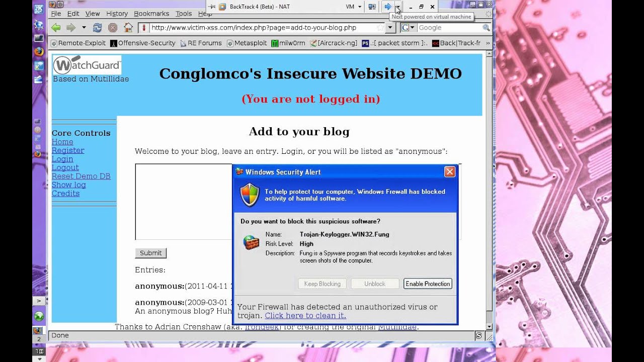
Task: Click the Unblock button
Action: [375, 284]
